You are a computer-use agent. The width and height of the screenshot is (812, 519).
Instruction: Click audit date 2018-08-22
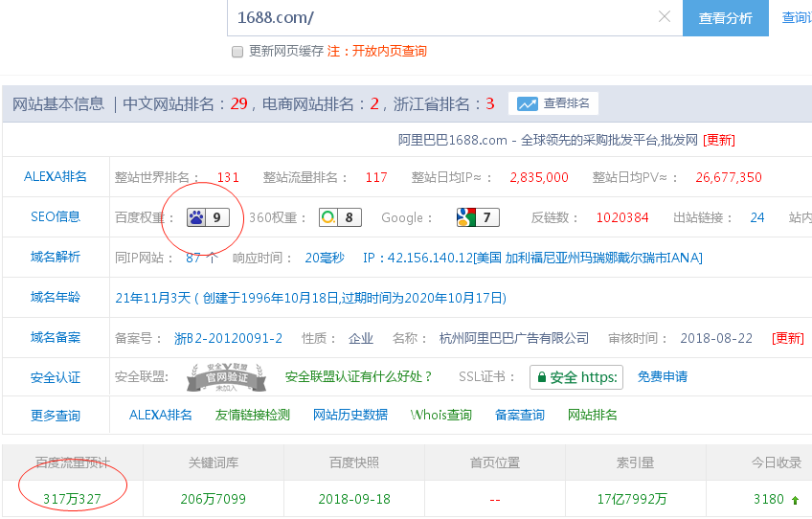(716, 338)
